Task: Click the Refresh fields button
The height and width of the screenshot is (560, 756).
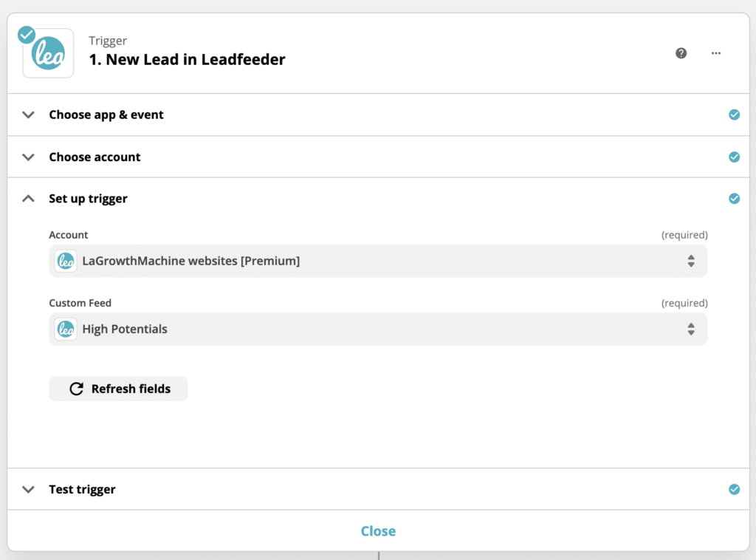Action: coord(118,389)
